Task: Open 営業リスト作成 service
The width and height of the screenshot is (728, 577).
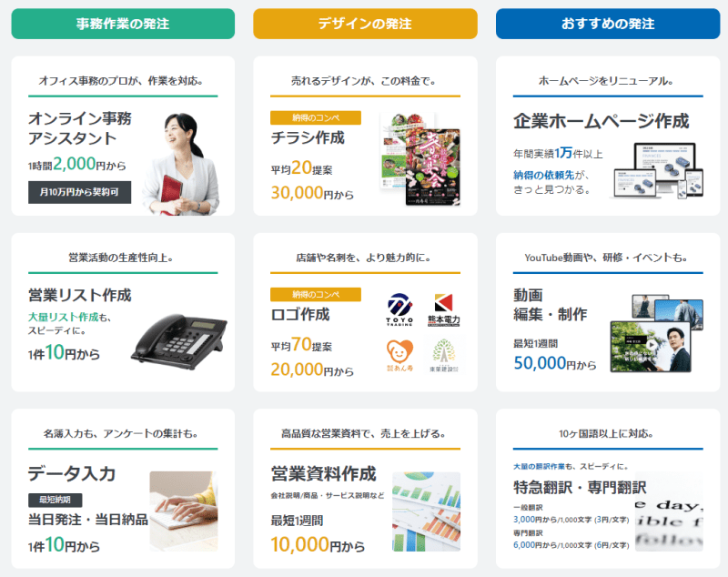Action: click(80, 295)
